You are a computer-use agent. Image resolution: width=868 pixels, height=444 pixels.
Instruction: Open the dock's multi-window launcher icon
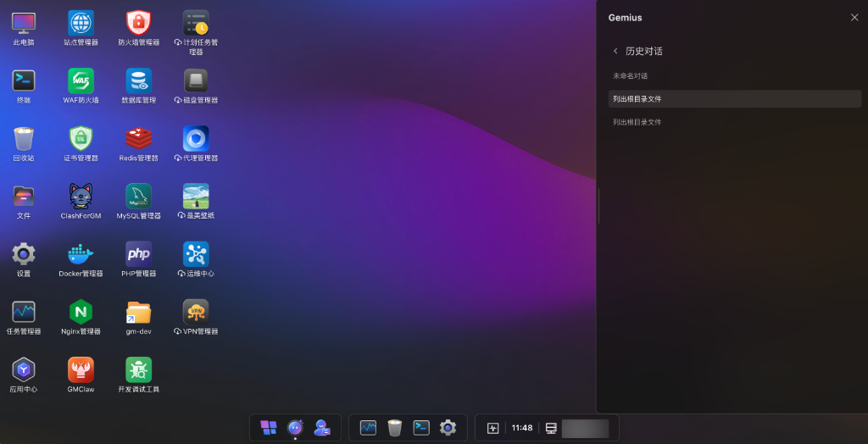tap(269, 427)
